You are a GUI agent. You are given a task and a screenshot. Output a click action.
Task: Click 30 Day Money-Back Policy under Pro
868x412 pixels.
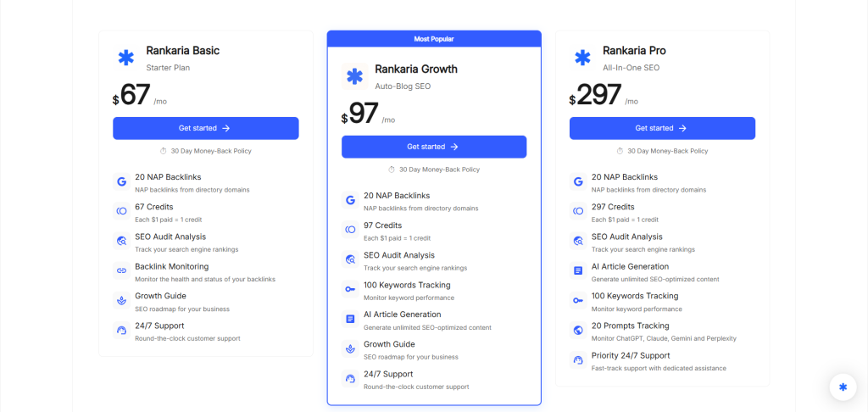[668, 151]
